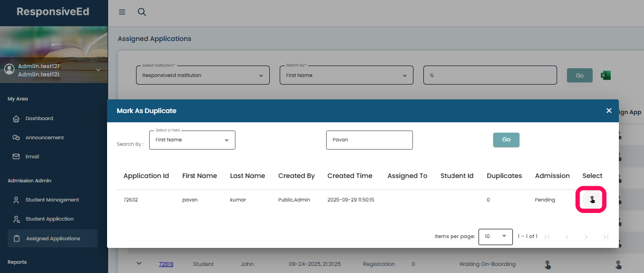The width and height of the screenshot is (644, 273).
Task: Open Student Management page
Action: pos(52,200)
